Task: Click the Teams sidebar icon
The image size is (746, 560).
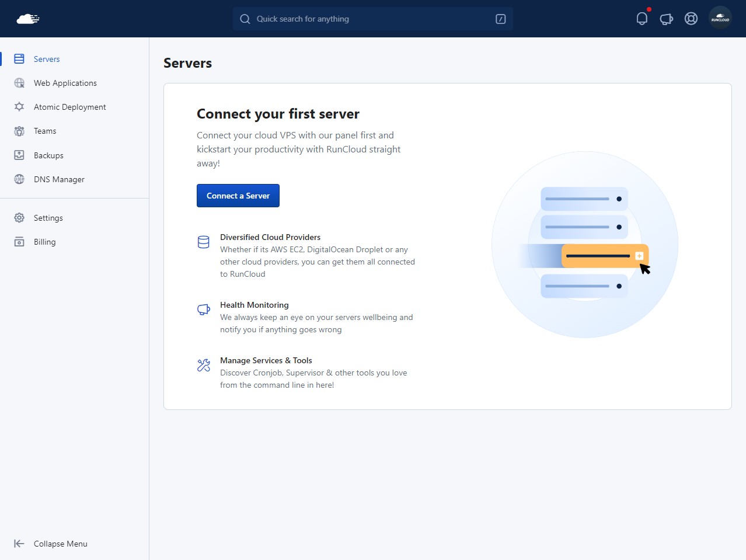Action: point(19,131)
